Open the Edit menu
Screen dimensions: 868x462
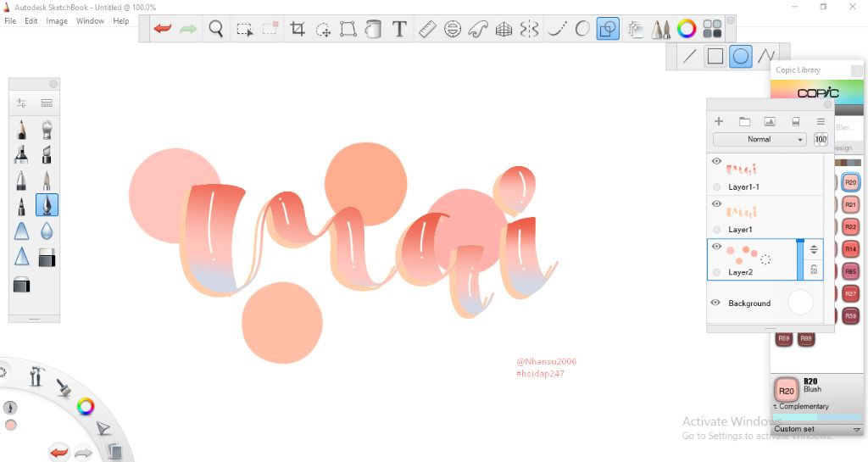click(x=31, y=21)
